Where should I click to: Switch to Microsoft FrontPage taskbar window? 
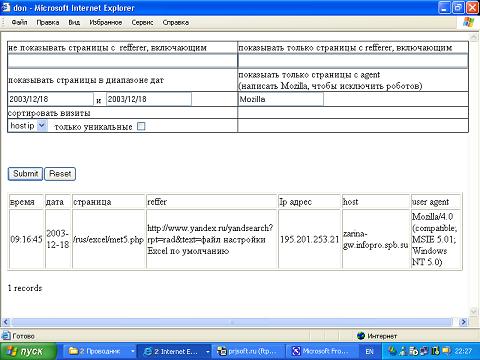click(321, 351)
